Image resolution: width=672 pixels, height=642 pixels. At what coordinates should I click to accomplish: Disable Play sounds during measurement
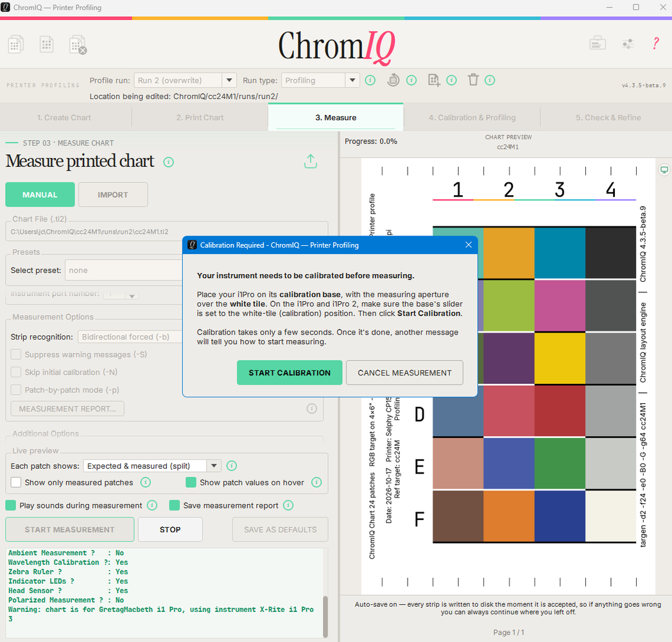[11, 505]
